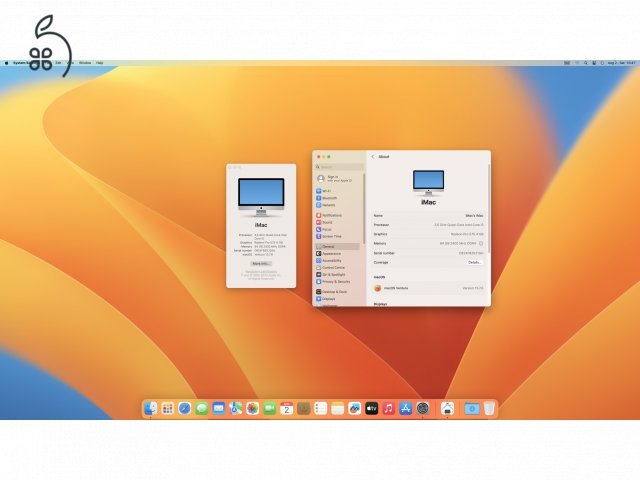This screenshot has height=480, width=640.
Task: Click the settings sidebar scrollbar
Action: 364,208
